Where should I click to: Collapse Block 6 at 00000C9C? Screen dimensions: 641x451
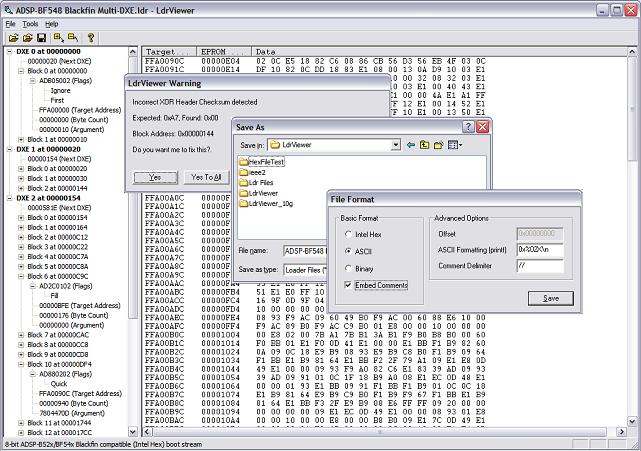(x=21, y=276)
